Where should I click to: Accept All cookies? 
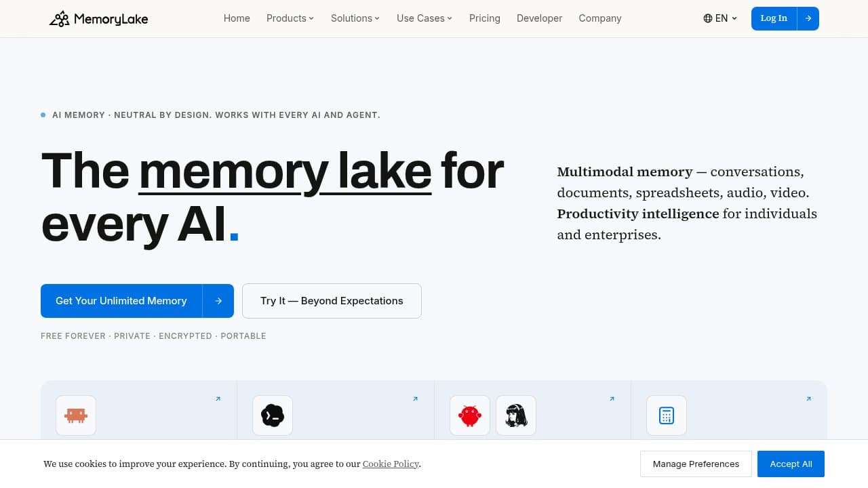click(x=791, y=464)
